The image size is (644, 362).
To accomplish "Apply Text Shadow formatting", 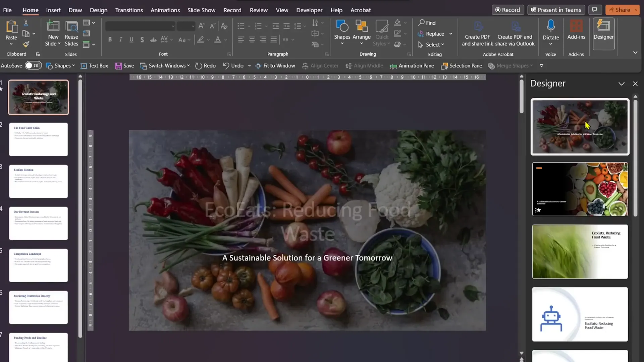I will (142, 40).
